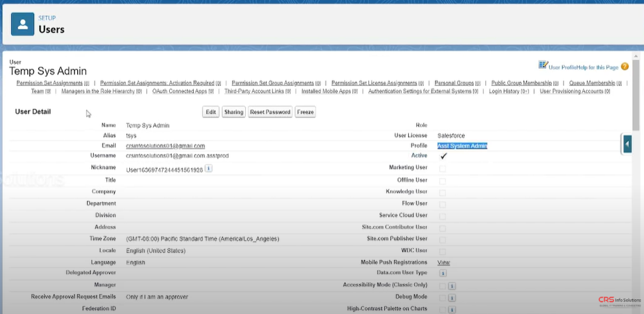
Task: Open the Help for this Page question mark icon
Action: tap(625, 67)
